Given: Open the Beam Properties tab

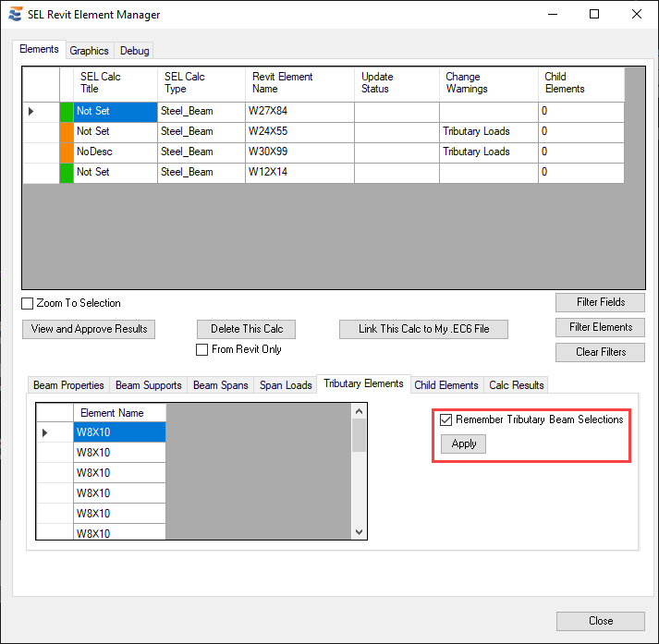Looking at the screenshot, I should (x=68, y=385).
